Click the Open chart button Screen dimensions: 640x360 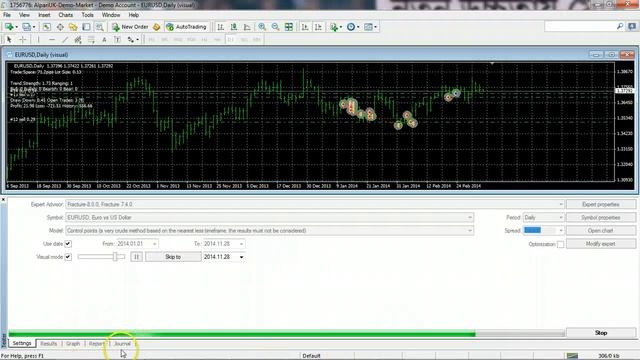tap(600, 231)
